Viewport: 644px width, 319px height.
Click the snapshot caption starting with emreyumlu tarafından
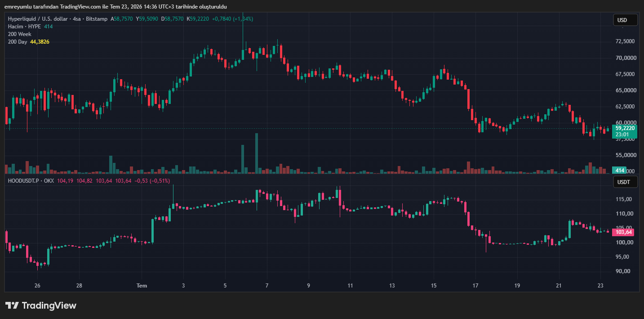(116, 6)
